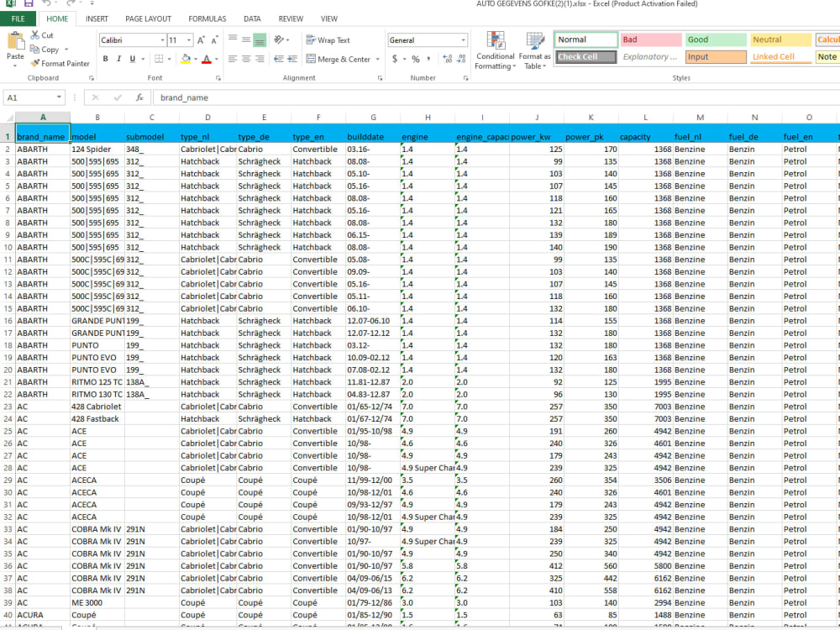Click the Paste clipboard icon
840x630 pixels.
15,41
